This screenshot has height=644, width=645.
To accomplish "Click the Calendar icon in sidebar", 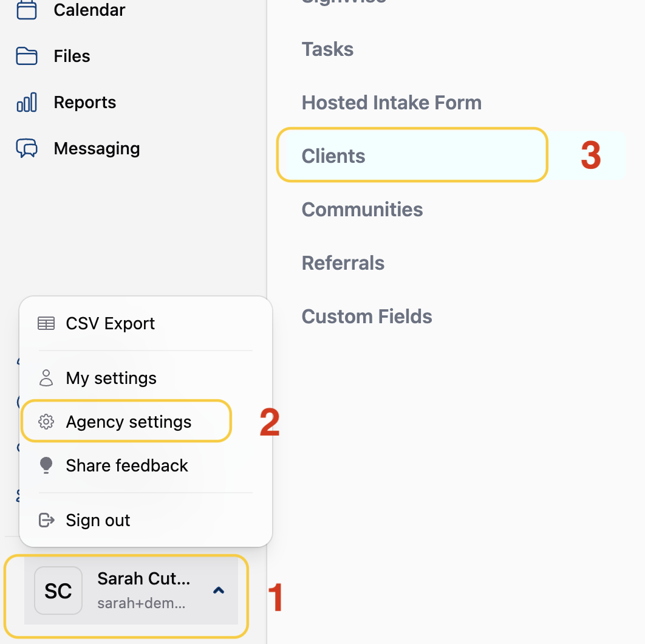I will click(27, 10).
